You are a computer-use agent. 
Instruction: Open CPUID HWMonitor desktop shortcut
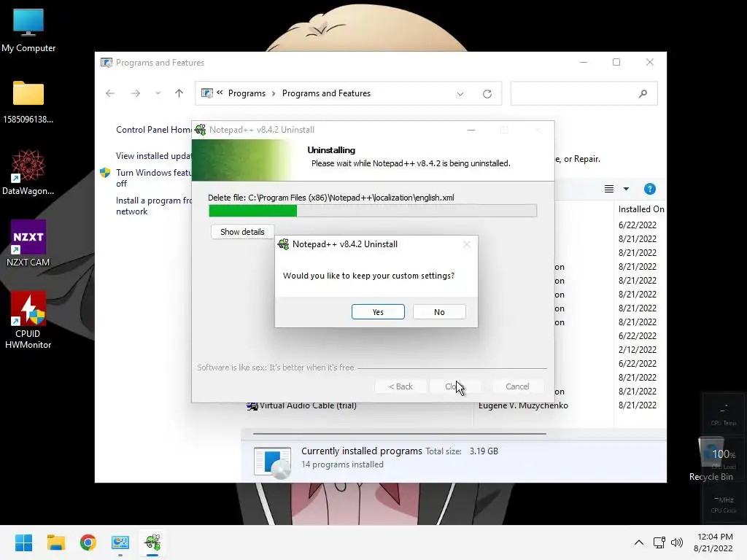[x=28, y=320]
